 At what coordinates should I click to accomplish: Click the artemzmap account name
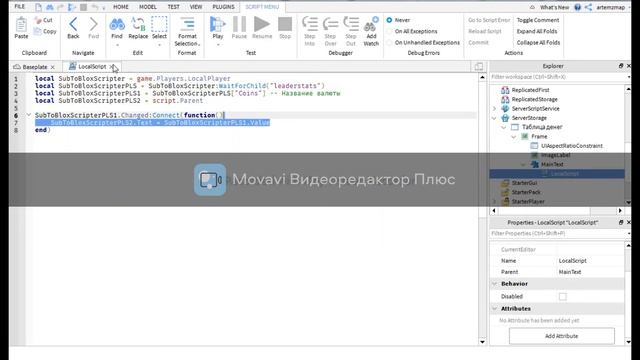[611, 7]
